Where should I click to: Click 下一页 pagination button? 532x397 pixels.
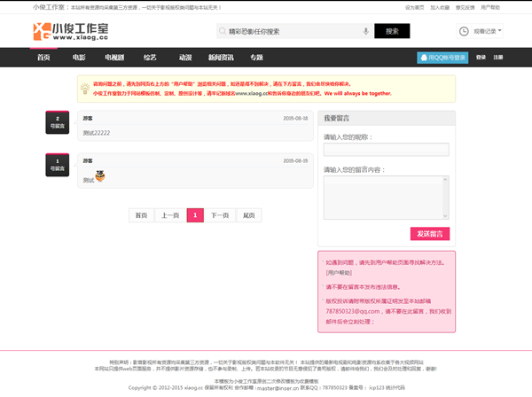pyautogui.click(x=220, y=215)
